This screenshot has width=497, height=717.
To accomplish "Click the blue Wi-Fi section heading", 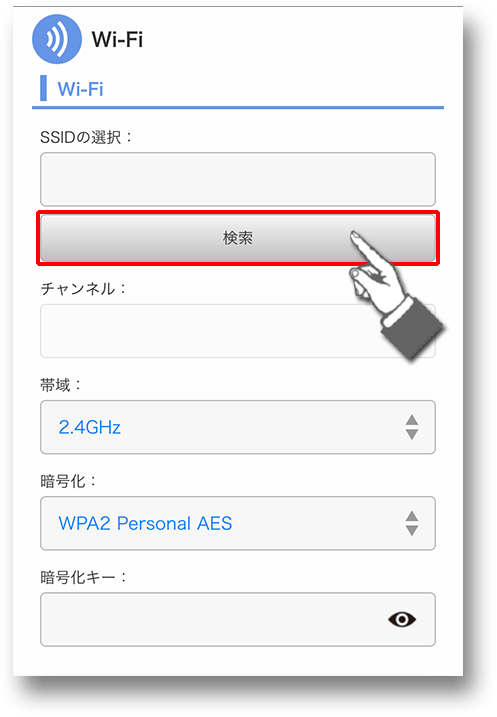I will (80, 89).
